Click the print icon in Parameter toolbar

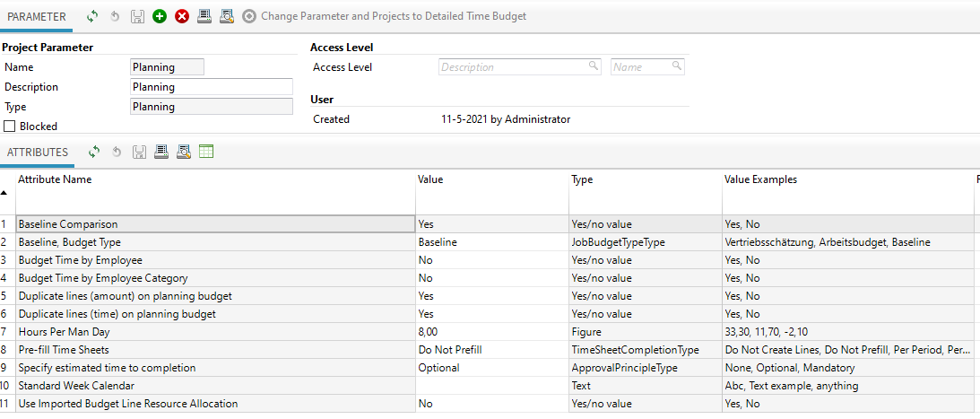(x=204, y=16)
